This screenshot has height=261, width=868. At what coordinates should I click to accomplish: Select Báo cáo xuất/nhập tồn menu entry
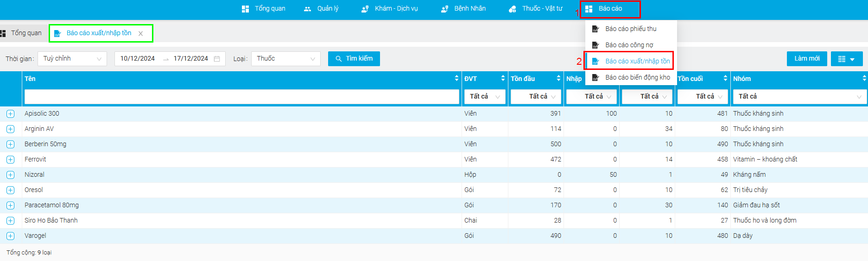point(631,61)
